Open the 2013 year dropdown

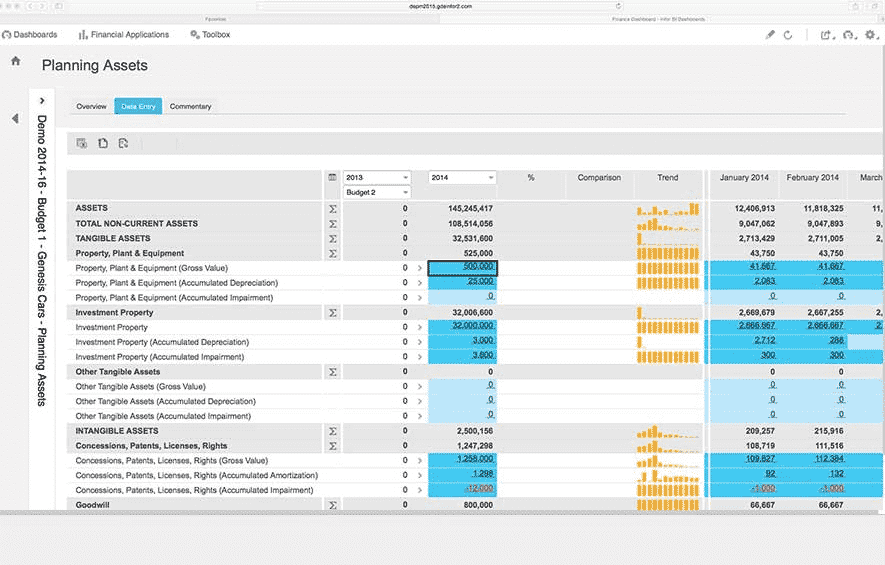coord(376,177)
